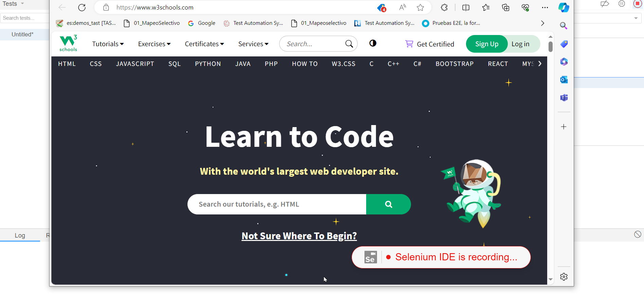This screenshot has height=296, width=644.
Task: Expand the Tutorials dropdown
Action: click(108, 44)
